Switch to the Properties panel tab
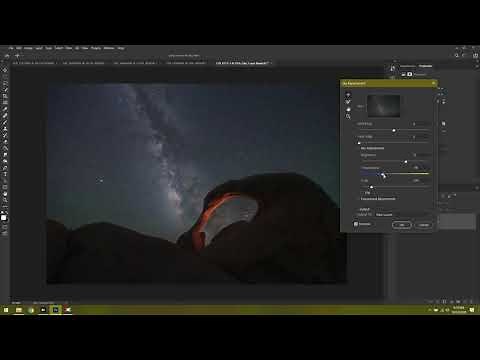Image resolution: width=480 pixels, height=360 pixels. point(425,66)
